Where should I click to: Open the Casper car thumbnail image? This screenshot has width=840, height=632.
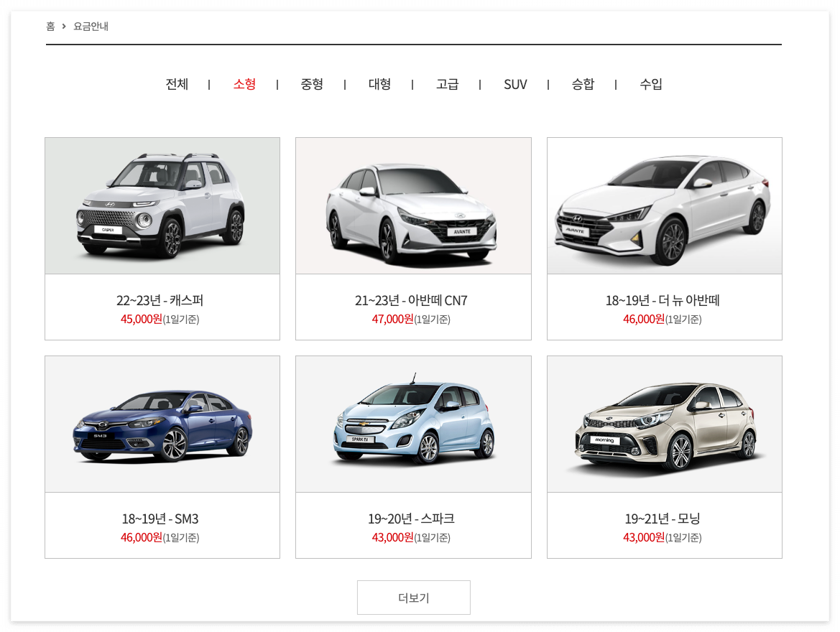click(x=162, y=205)
